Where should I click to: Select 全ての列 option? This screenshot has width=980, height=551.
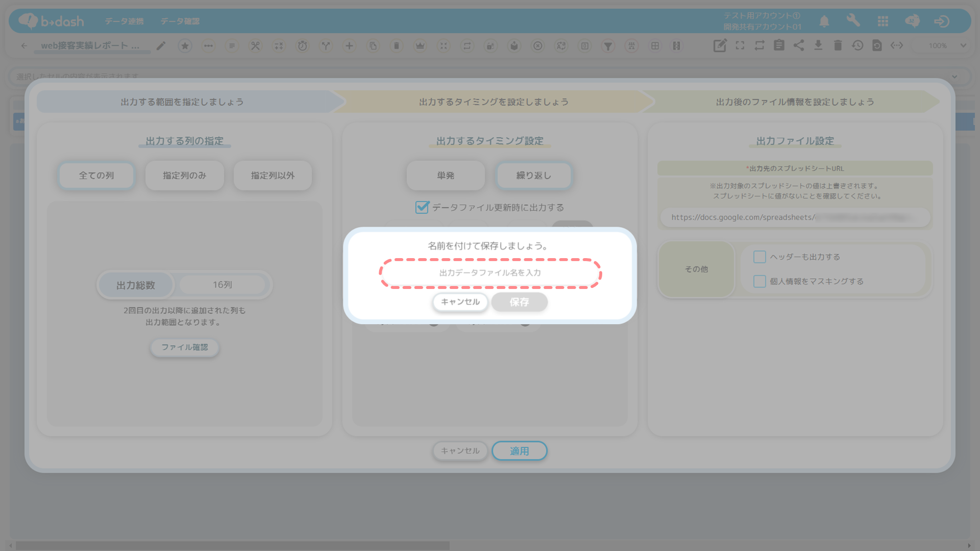pos(97,175)
